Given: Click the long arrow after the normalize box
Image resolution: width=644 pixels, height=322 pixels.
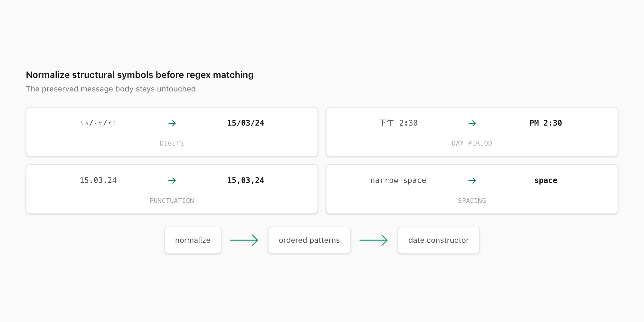Looking at the screenshot, I should click(244, 240).
